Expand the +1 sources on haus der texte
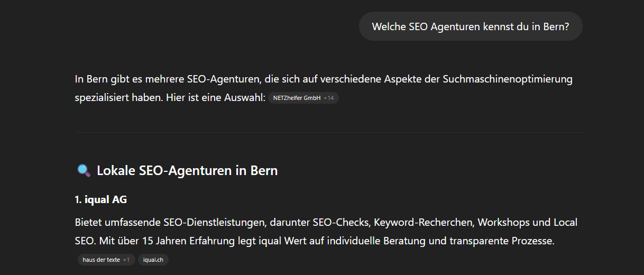The height and width of the screenshot is (275, 644). click(x=126, y=260)
